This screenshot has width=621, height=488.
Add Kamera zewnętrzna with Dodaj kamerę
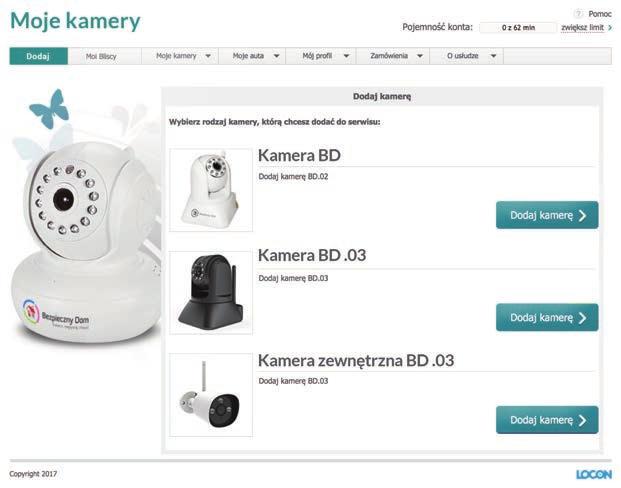(547, 420)
